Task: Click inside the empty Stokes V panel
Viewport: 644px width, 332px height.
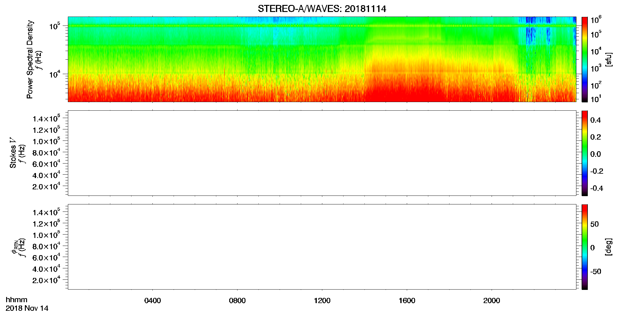Action: tap(322, 153)
